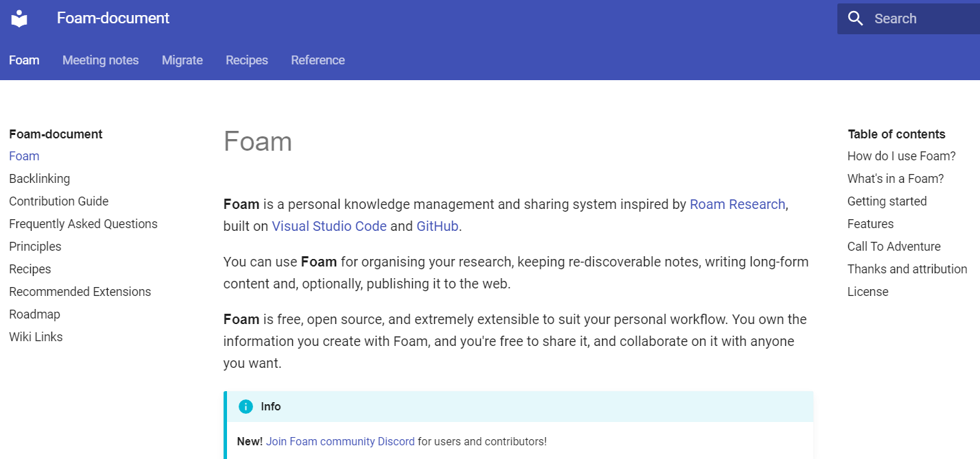Image resolution: width=980 pixels, height=459 pixels.
Task: Select the Recipes tab in header
Action: 247,60
